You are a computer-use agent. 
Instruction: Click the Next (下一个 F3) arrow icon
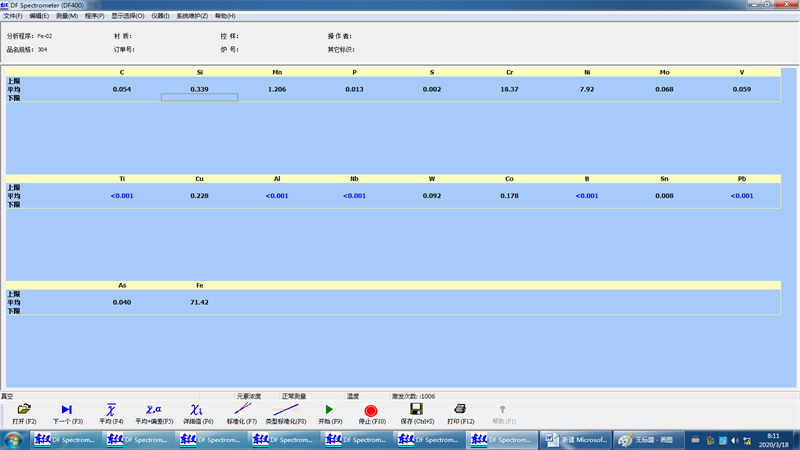pos(67,410)
